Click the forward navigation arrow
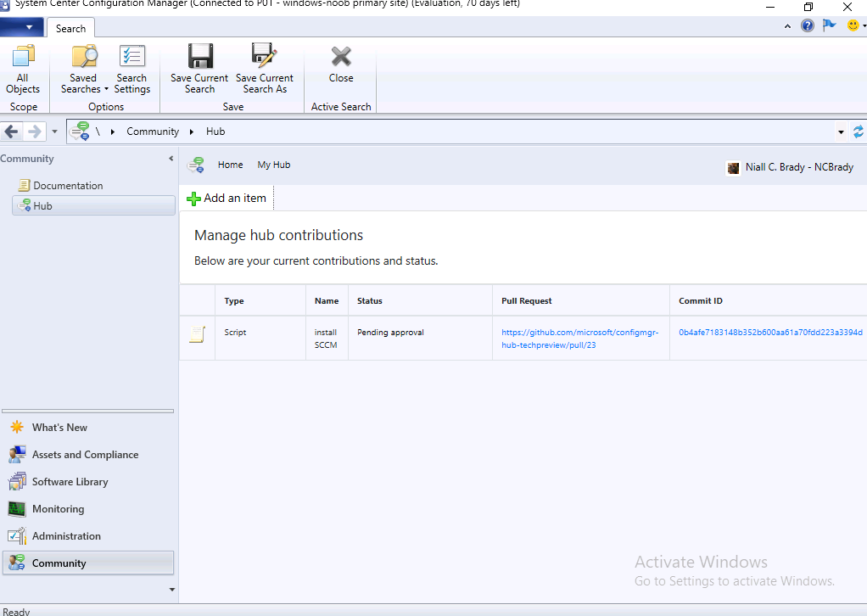 coord(34,132)
